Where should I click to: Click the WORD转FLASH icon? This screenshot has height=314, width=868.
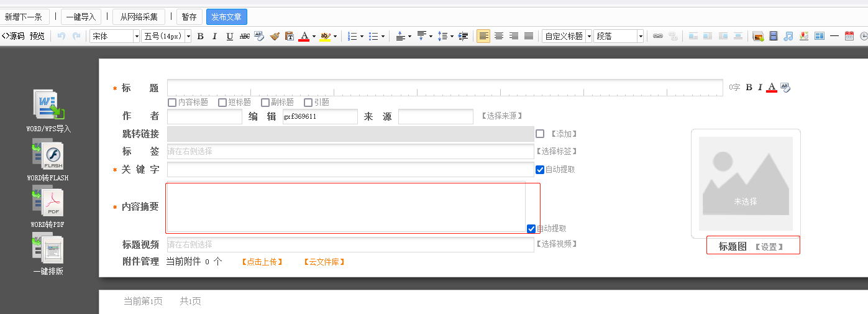48,155
